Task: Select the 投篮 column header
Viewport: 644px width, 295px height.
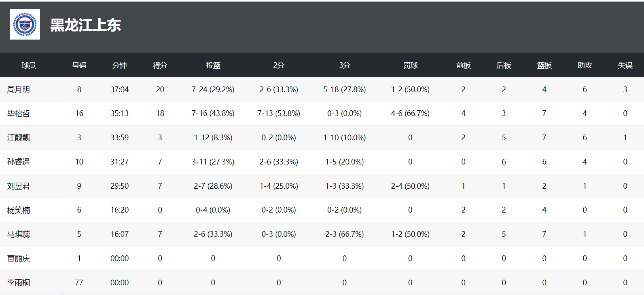Action: pos(213,65)
